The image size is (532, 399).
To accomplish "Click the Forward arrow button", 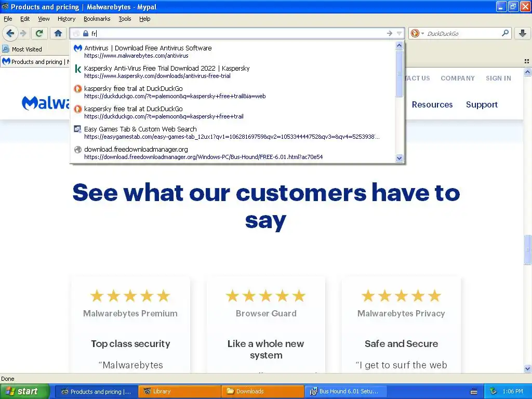I will coord(23,33).
